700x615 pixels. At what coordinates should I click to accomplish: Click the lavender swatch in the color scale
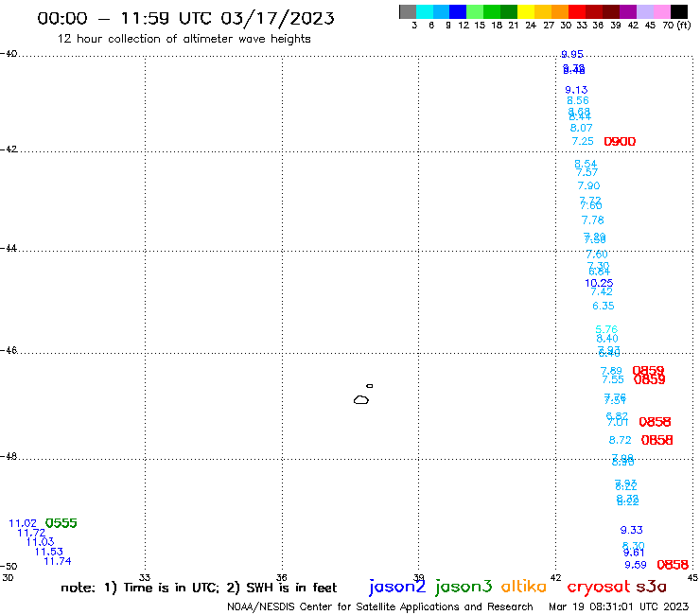[644, 11]
